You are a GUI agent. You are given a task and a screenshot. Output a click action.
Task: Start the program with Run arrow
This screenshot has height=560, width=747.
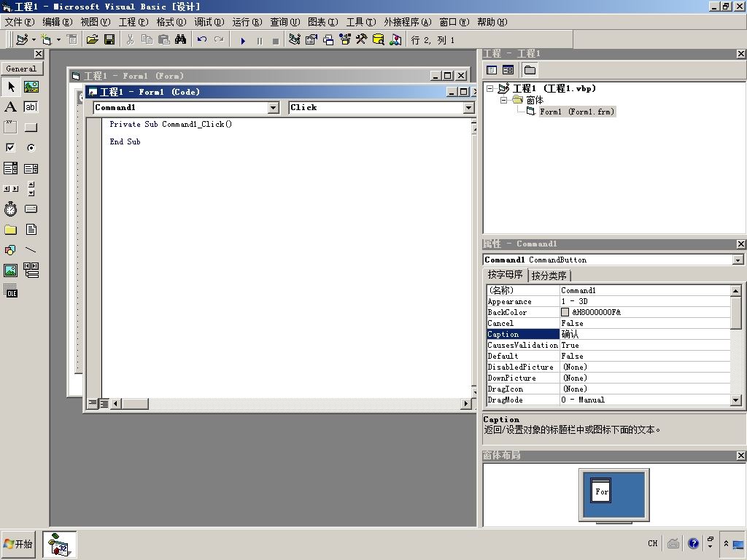[x=243, y=41]
